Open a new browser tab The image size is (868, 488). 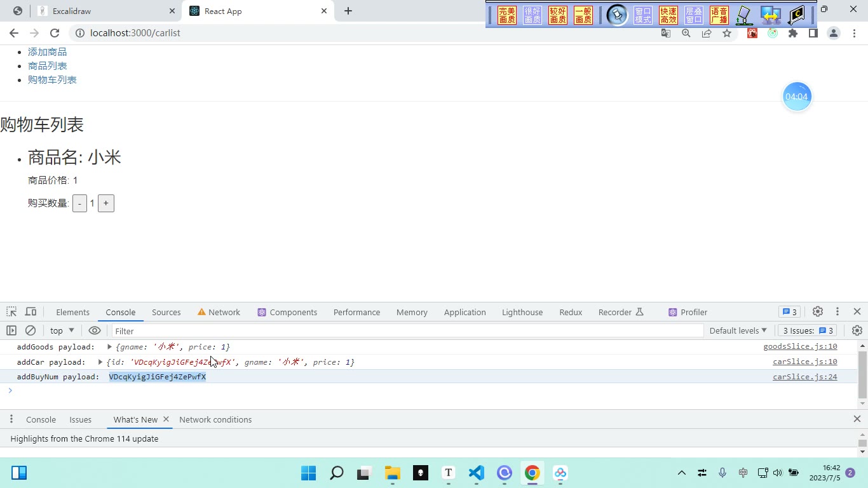pyautogui.click(x=348, y=11)
